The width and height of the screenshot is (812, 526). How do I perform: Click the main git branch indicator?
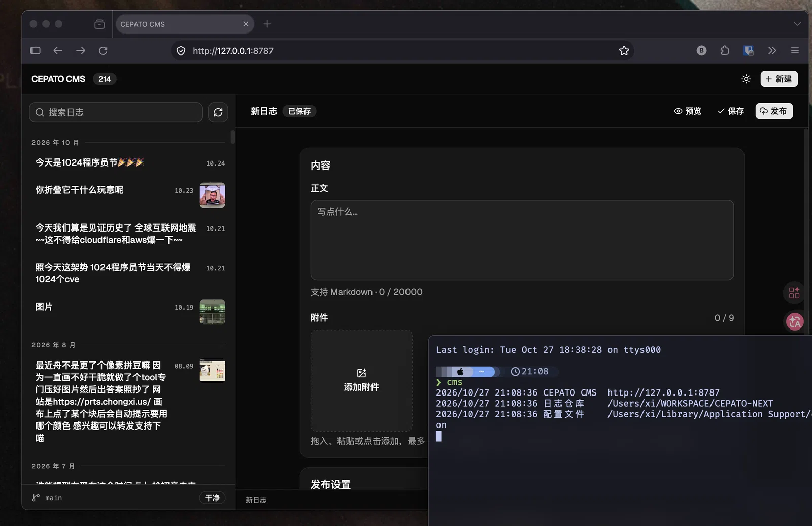pos(47,498)
